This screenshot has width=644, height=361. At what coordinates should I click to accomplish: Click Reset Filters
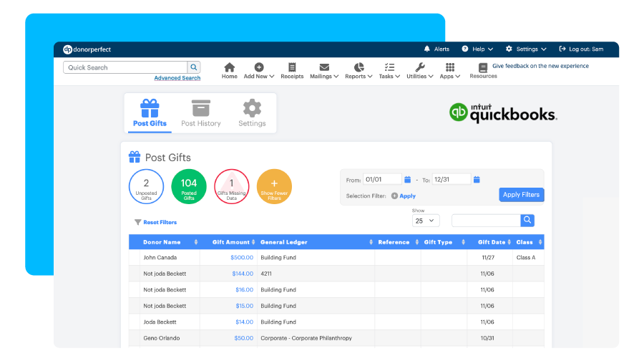[x=156, y=222]
